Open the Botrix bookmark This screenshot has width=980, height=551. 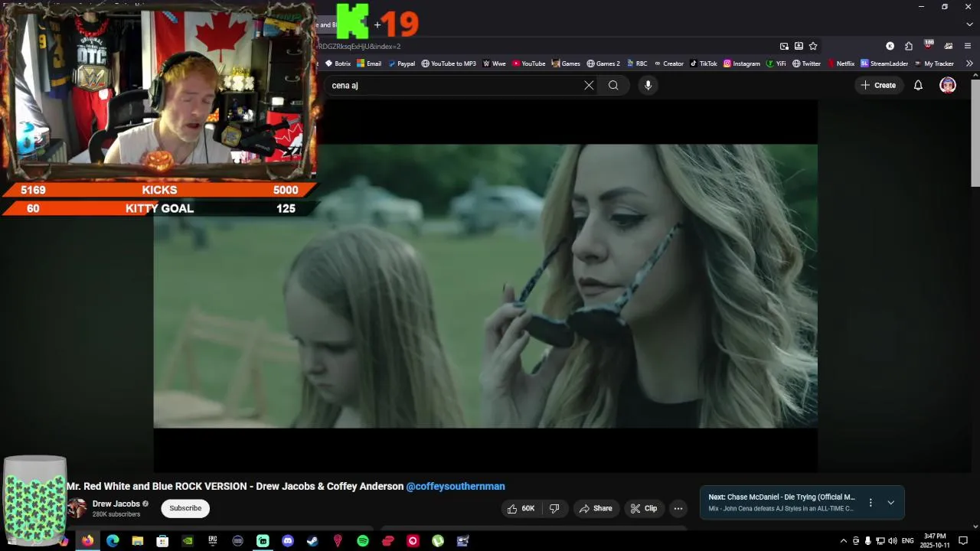(x=338, y=64)
